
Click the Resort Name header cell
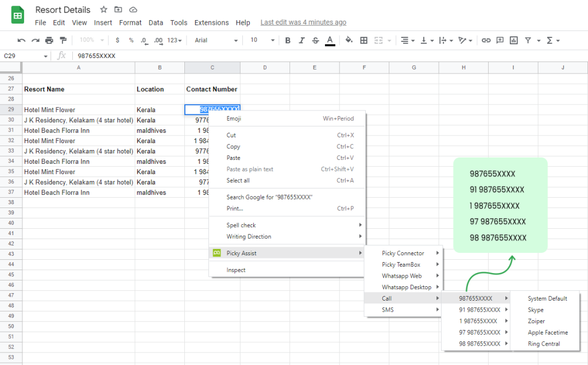[x=78, y=89]
